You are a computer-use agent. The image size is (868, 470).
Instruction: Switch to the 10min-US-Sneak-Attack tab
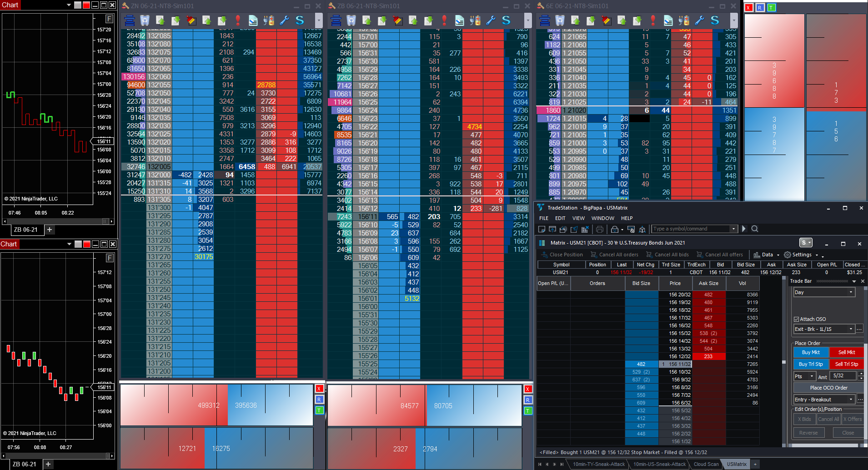point(659,464)
